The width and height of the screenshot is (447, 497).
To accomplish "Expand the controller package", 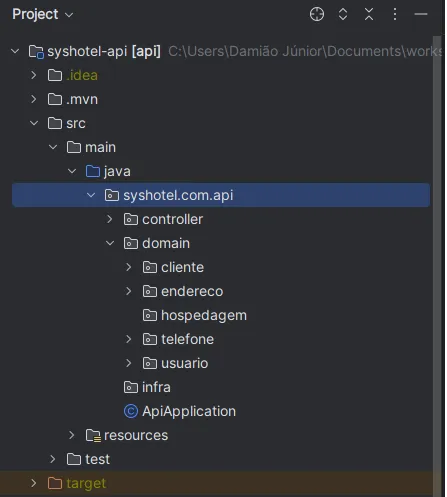I will [109, 219].
